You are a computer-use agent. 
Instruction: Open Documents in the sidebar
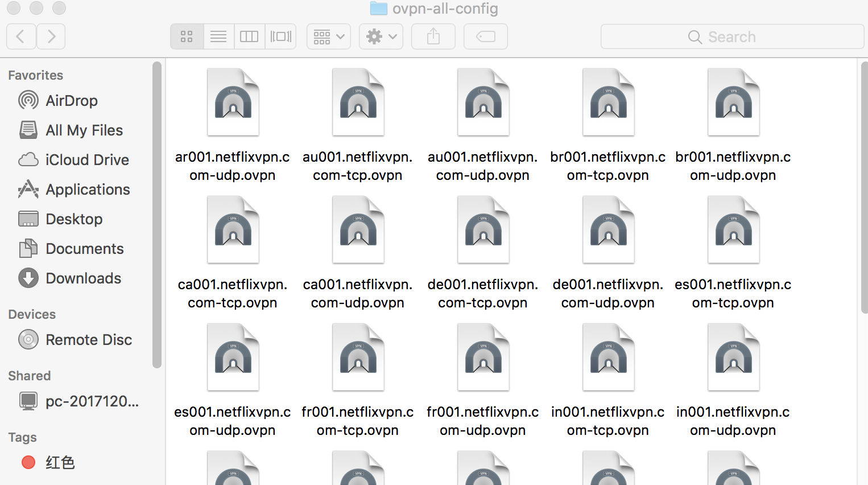click(71, 249)
